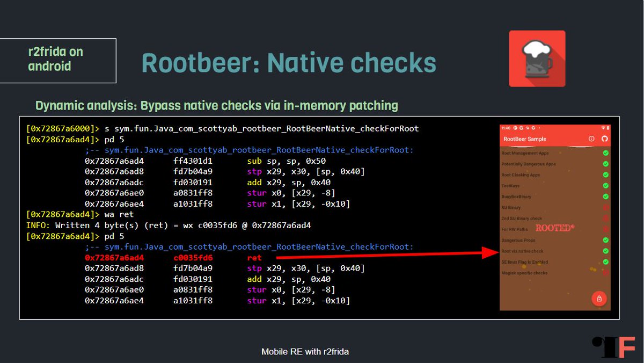
Task: Tap the info icon in RootBeer Sample header
Action: (591, 139)
